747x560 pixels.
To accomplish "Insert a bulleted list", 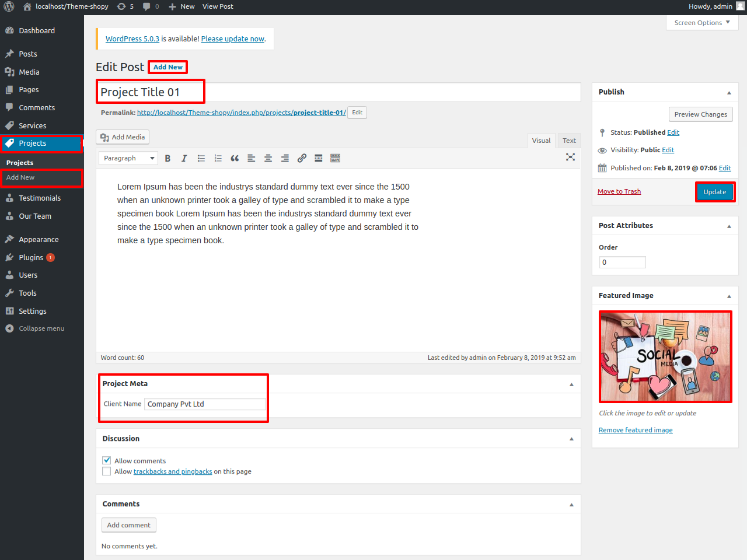I will (201, 158).
